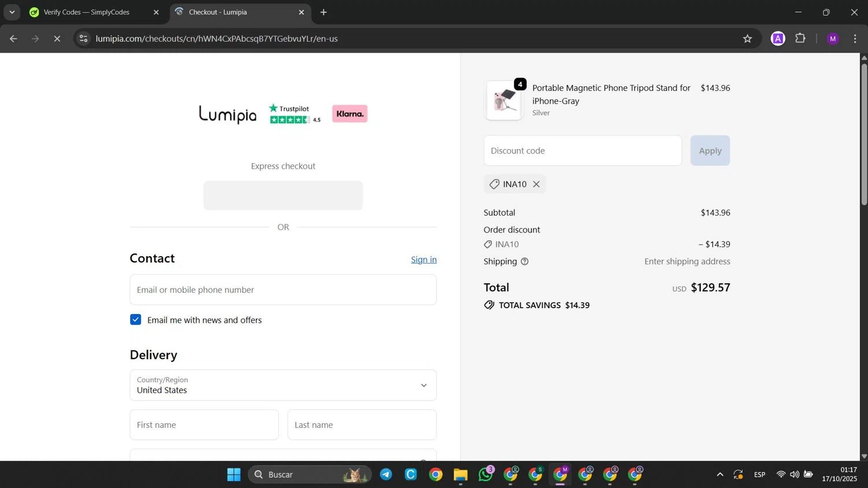The image size is (868, 488).
Task: Click the Enter shipping address text
Action: (x=687, y=261)
